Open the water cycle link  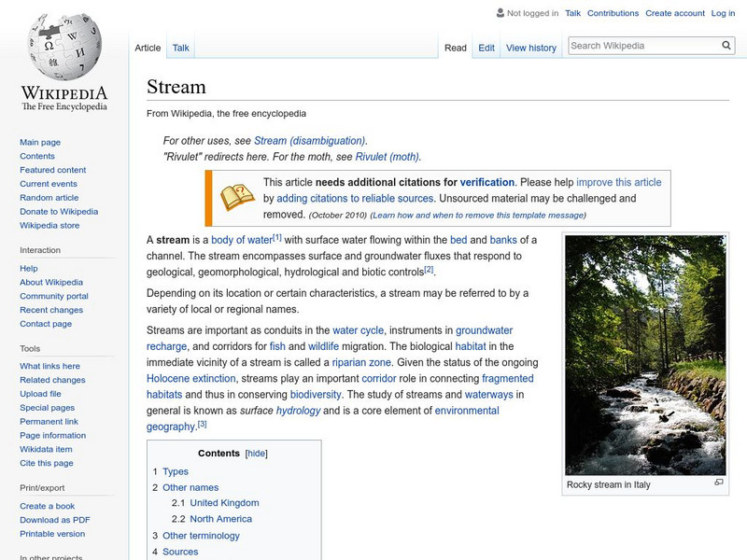click(358, 330)
